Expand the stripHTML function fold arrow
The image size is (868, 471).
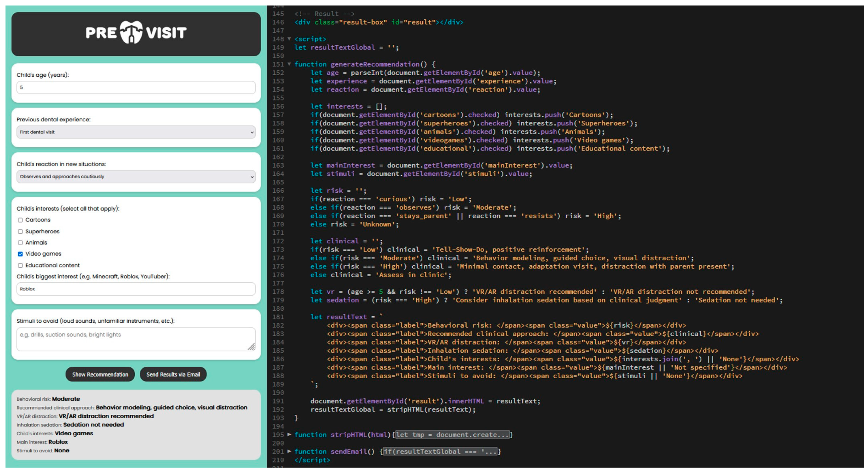(x=289, y=434)
